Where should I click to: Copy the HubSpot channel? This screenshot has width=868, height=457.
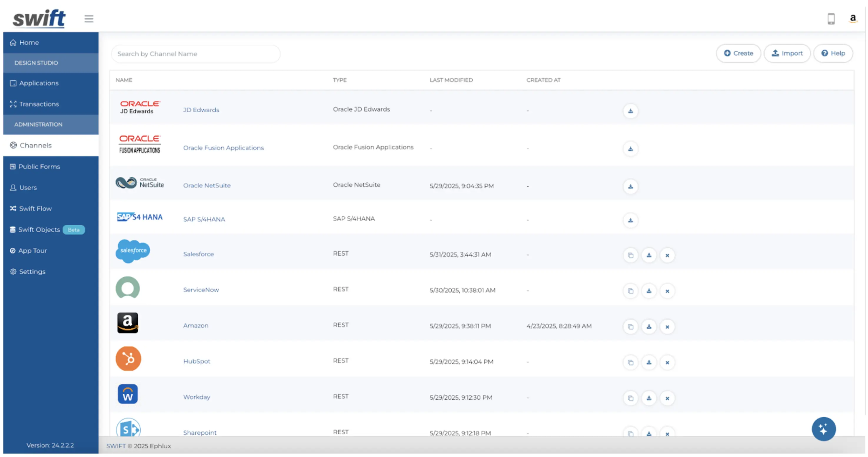tap(630, 362)
